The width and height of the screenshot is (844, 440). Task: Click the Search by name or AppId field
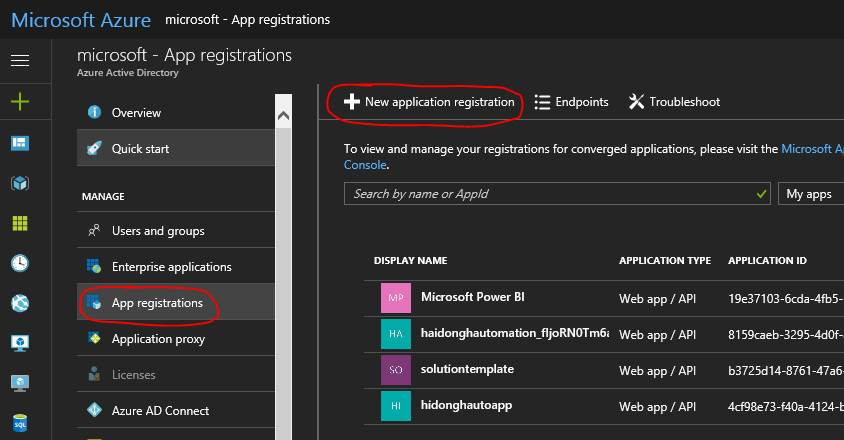[557, 194]
